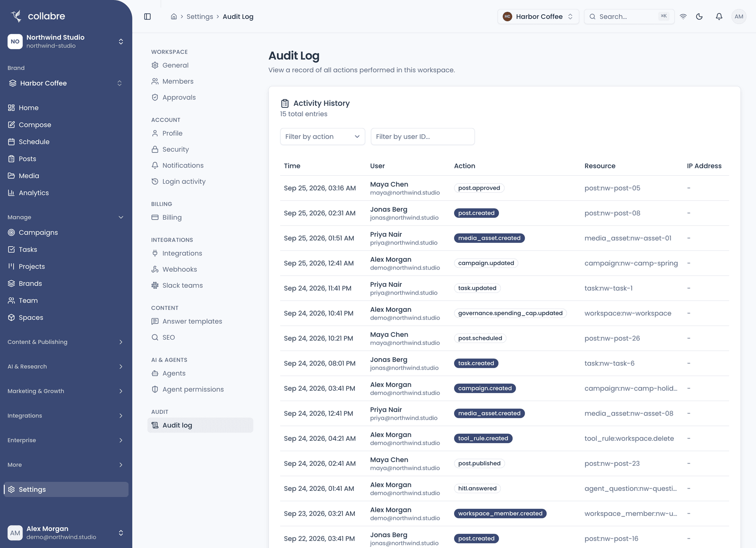Switch to dark mode moon icon
The image size is (756, 548).
[x=699, y=17]
